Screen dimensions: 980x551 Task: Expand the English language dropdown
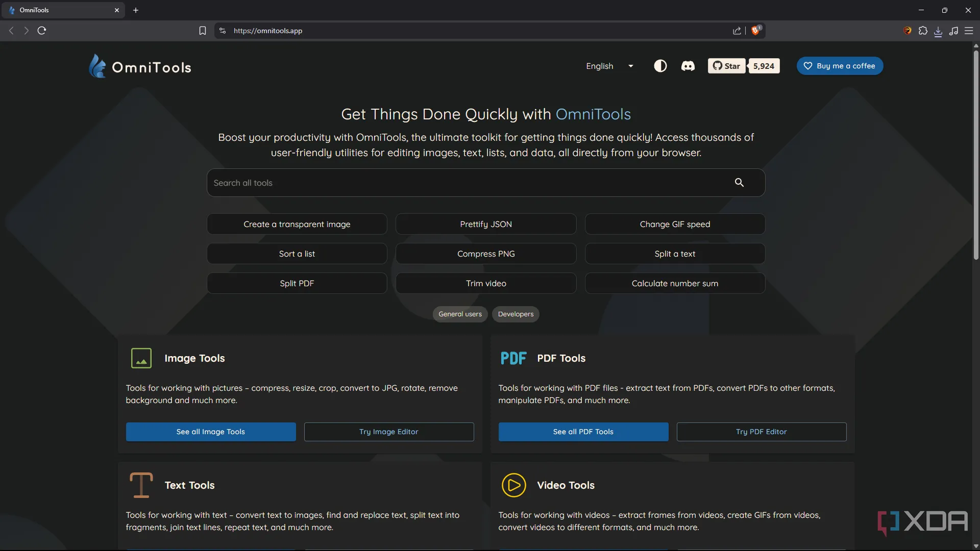[x=609, y=66]
